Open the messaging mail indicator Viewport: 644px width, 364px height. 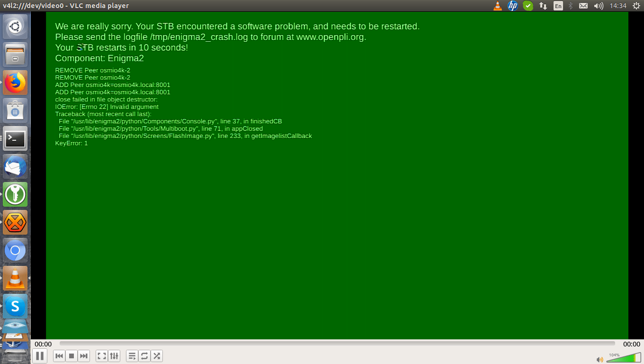583,6
